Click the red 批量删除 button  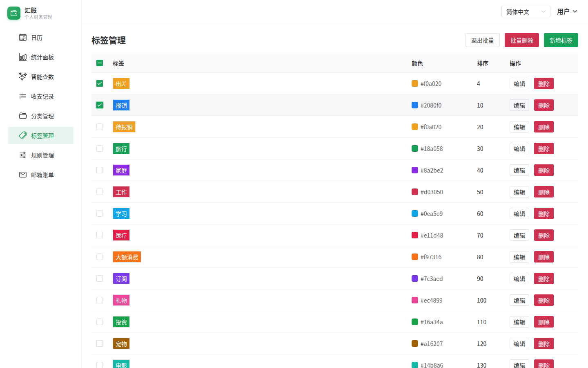click(x=522, y=40)
